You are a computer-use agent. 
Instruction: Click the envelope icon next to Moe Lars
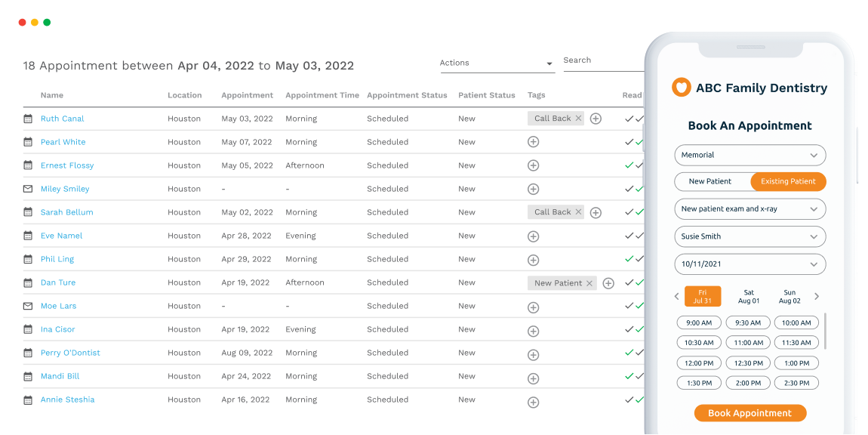[27, 306]
